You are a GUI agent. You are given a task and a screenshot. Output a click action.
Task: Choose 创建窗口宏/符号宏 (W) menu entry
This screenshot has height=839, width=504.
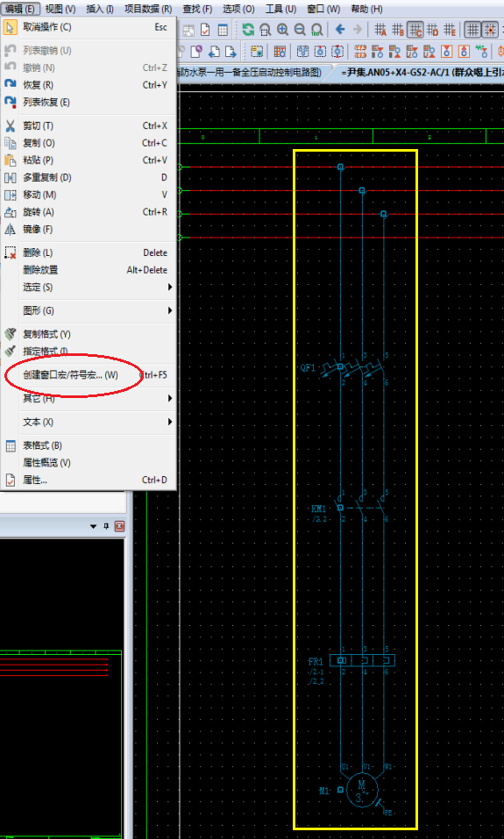click(x=89, y=375)
